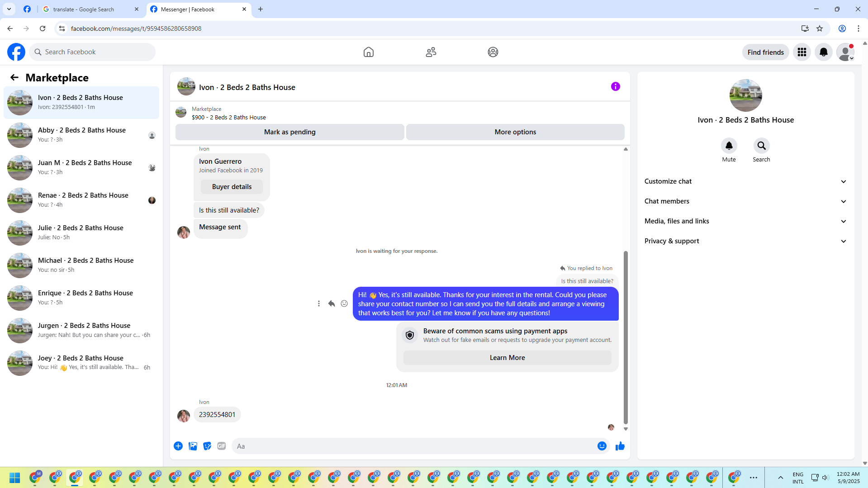This screenshot has width=868, height=488.
Task: Expand the Privacy & support section
Action: click(x=745, y=241)
